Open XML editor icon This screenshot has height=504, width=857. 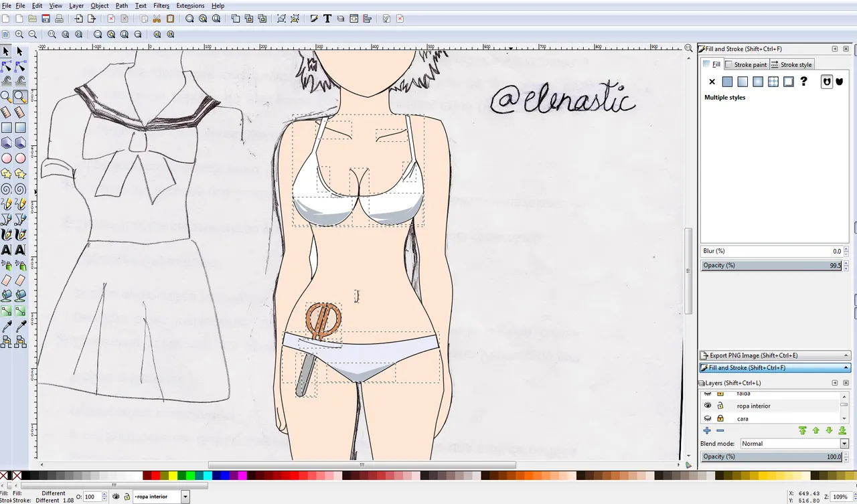click(x=354, y=19)
